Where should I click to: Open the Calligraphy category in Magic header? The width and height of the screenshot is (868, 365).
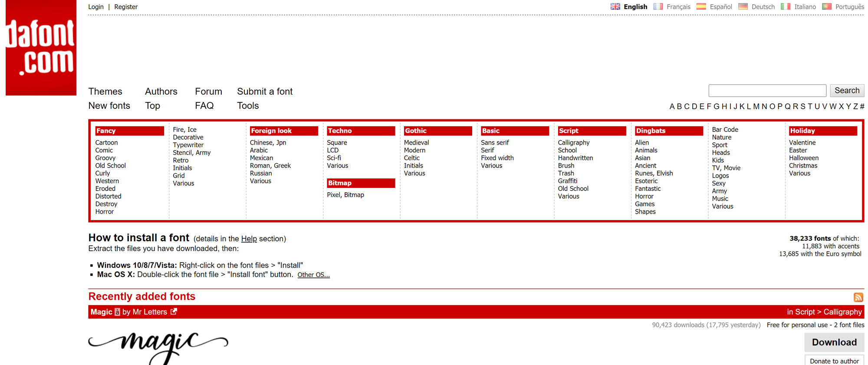click(842, 312)
